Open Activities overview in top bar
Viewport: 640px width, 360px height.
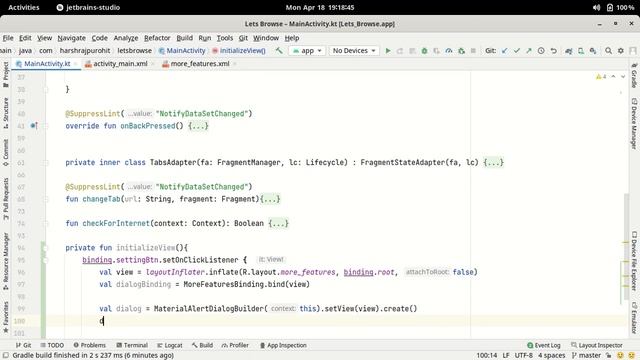pos(24,7)
